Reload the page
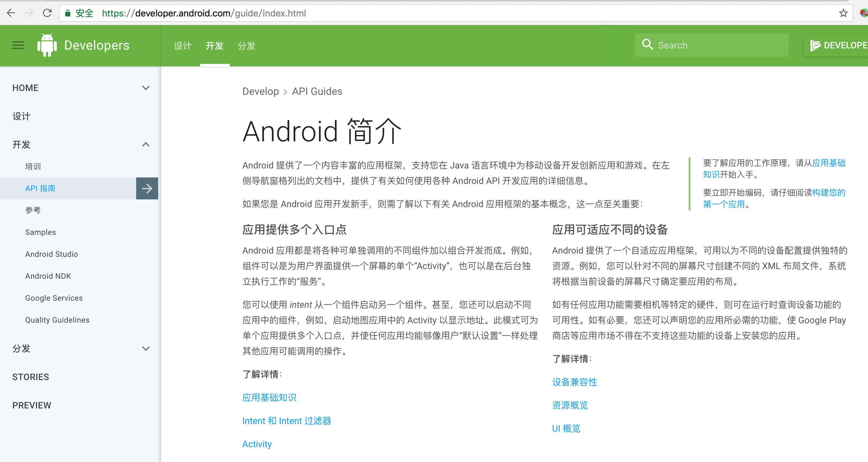This screenshot has height=462, width=868. pos(47,13)
